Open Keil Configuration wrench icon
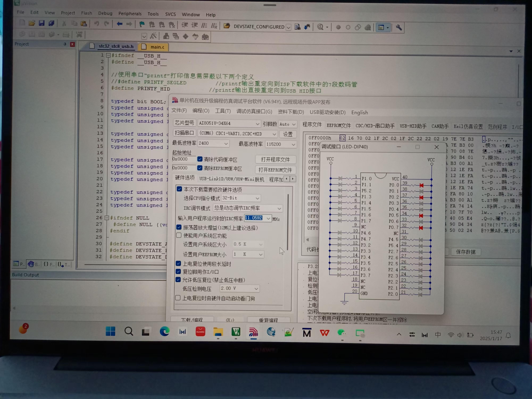Viewport: 532px width, 399px height. pyautogui.click(x=399, y=28)
